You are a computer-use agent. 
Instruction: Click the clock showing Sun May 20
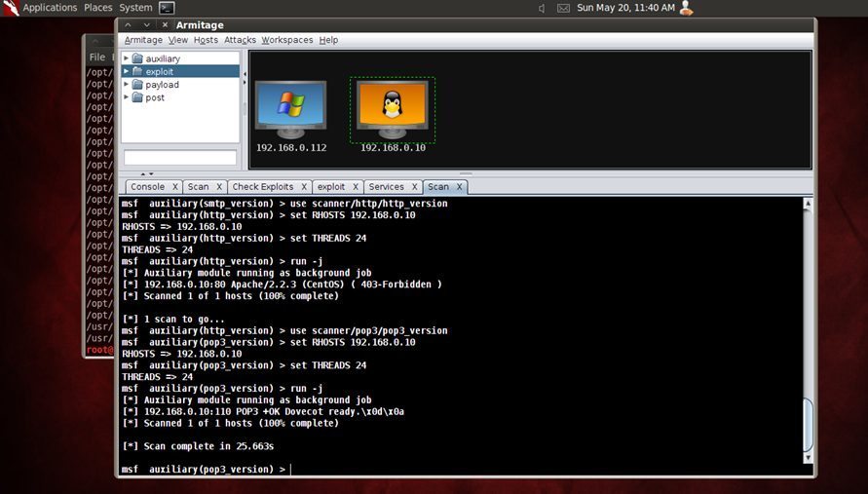pos(625,8)
